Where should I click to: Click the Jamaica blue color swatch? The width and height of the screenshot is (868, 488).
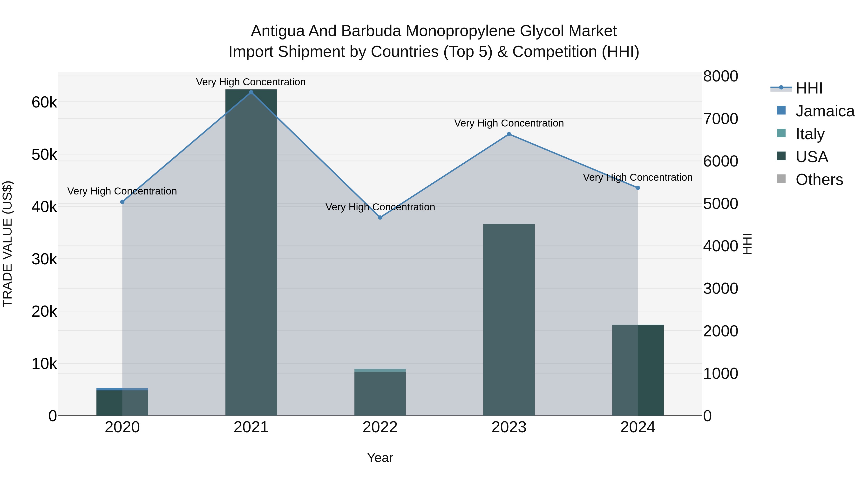pos(781,110)
